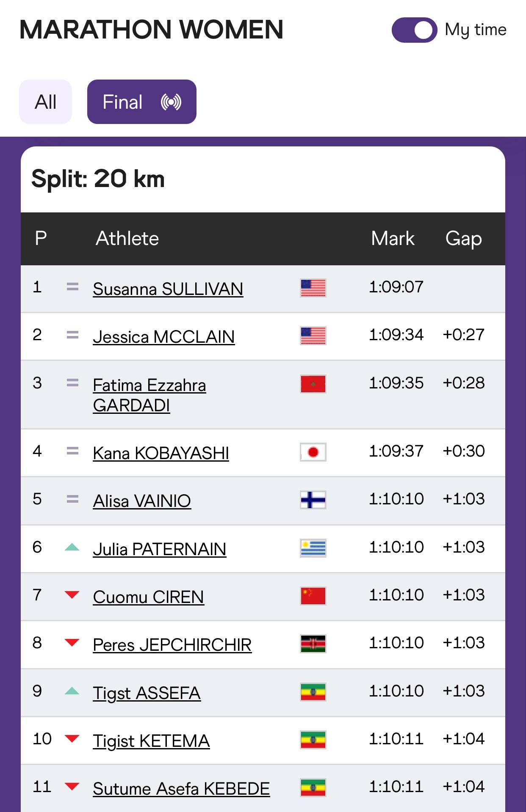
Task: Click the Gap column header
Action: coord(464,239)
